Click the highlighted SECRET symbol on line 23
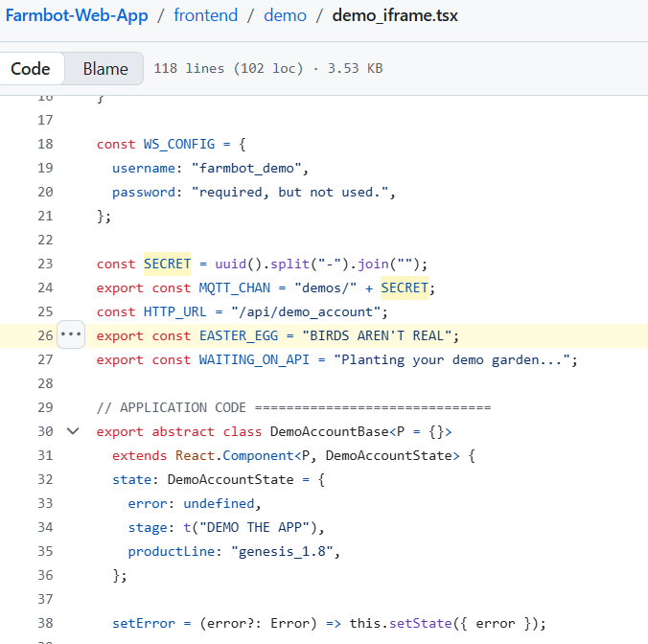 tap(168, 264)
